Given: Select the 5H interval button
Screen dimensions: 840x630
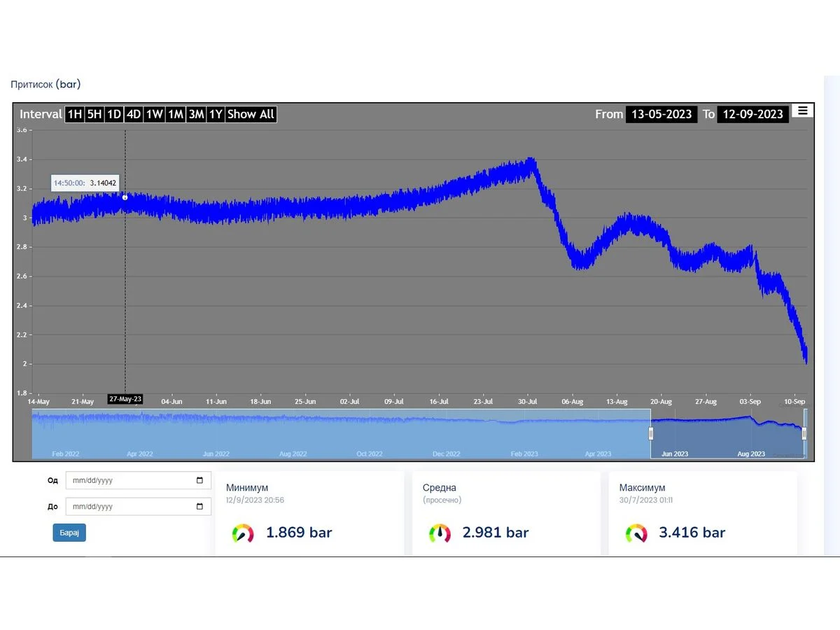Looking at the screenshot, I should (x=94, y=114).
